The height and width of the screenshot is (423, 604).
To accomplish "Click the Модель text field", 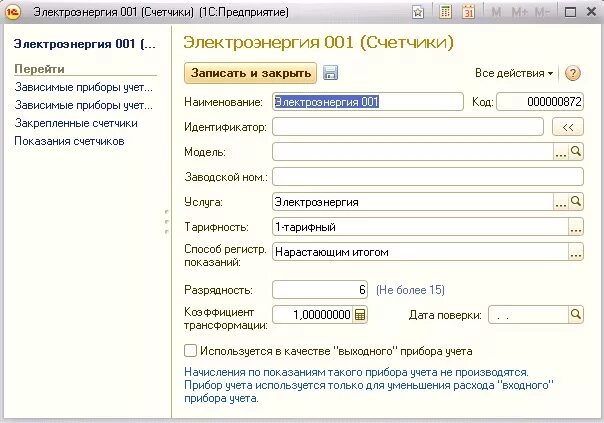I will pos(413,152).
